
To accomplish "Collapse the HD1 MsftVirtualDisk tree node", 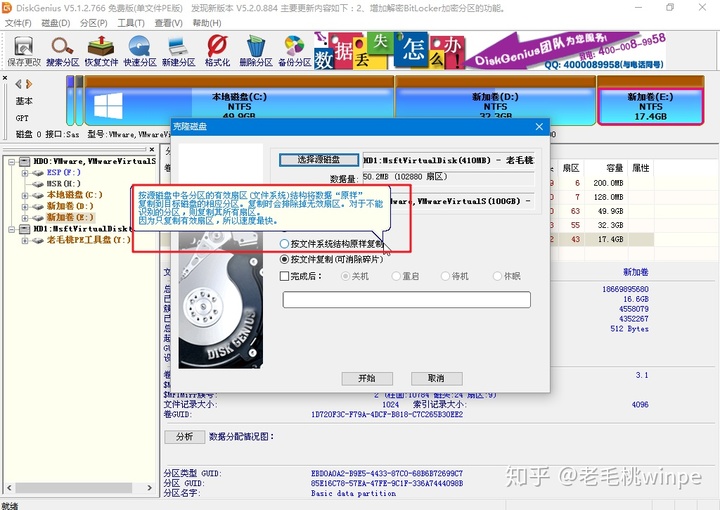I will point(11,229).
